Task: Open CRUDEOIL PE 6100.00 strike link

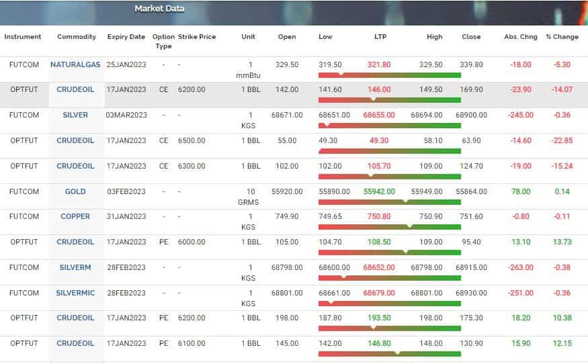Action: [75, 343]
